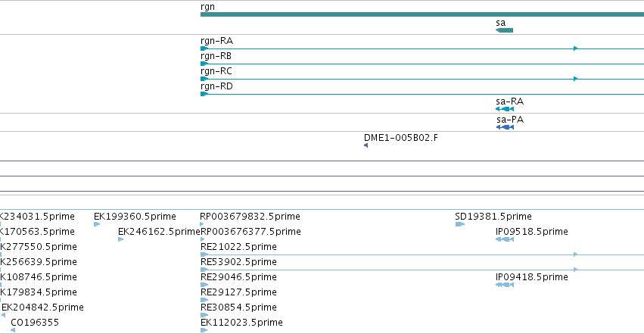Click the rgn-RA start exon glyph
This screenshot has height=334, width=644.
tap(204, 48)
